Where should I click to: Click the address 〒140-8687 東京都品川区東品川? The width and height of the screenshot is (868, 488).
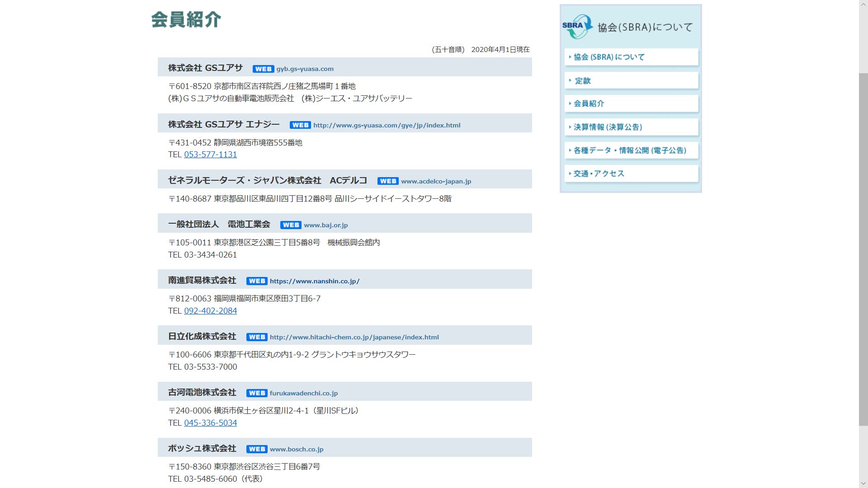(x=310, y=199)
